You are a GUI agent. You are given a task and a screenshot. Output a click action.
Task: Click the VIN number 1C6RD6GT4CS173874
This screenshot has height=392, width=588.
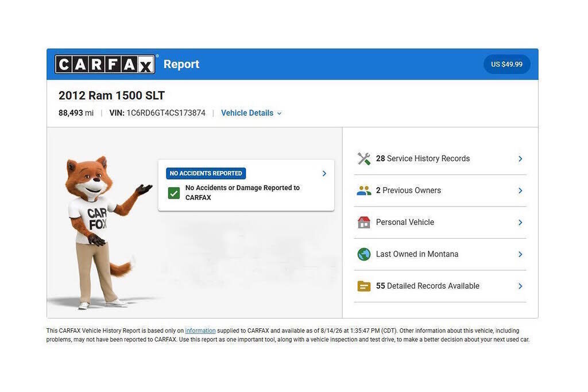[x=166, y=113]
